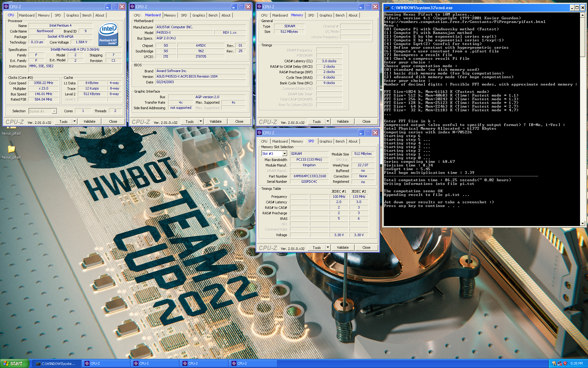Minimize the cmd.exe window
The width and height of the screenshot is (588, 368).
pos(571,8)
